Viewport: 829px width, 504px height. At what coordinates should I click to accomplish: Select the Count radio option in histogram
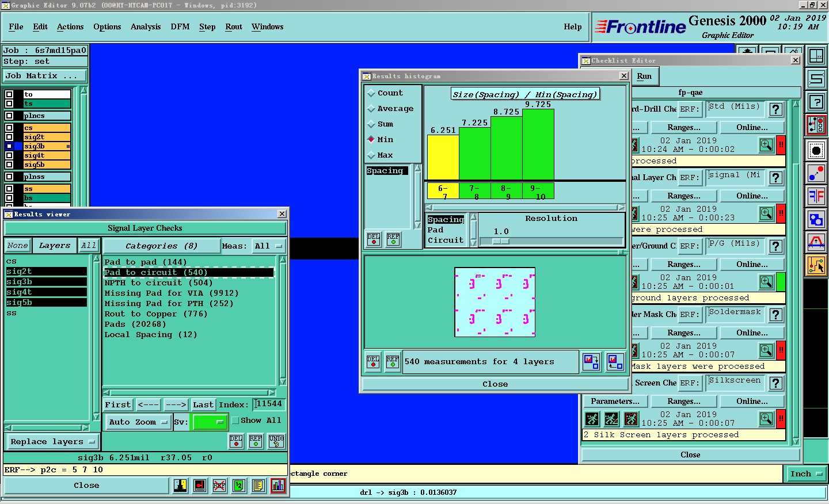(x=371, y=93)
